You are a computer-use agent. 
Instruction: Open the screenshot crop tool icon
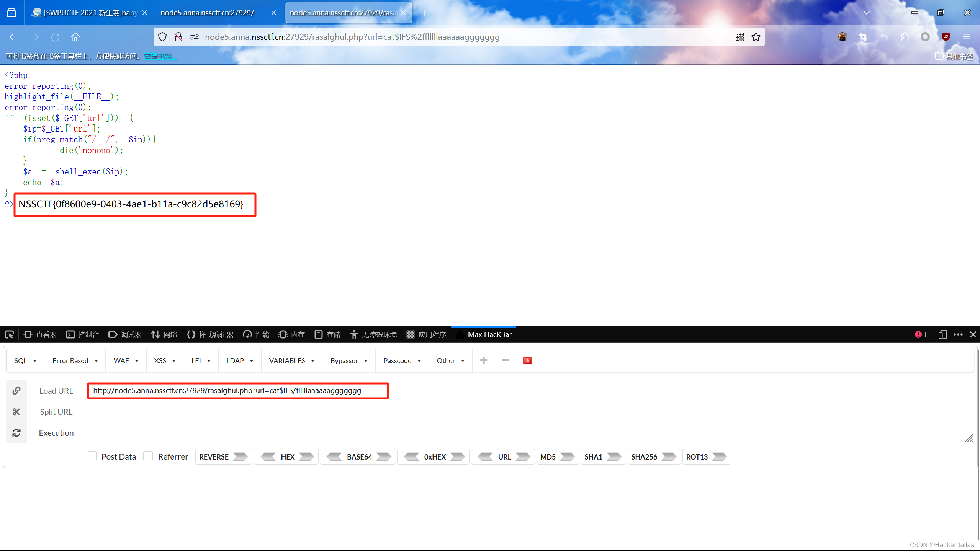point(863,37)
